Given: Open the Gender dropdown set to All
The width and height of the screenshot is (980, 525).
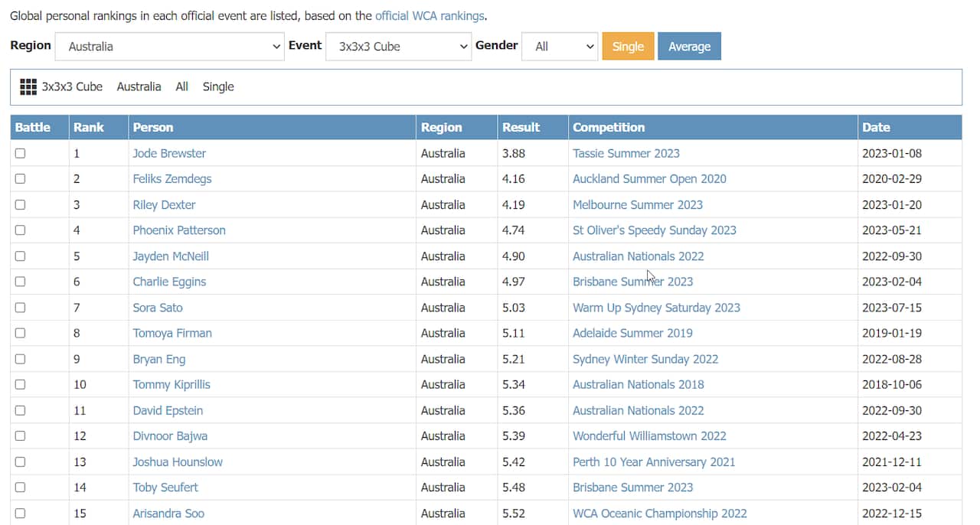Looking at the screenshot, I should click(560, 47).
